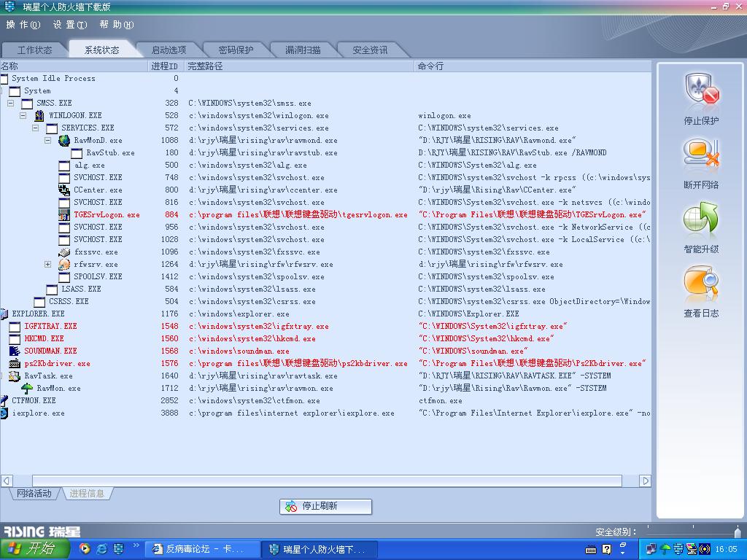
Task: Click the Smart Upgrade (智能升级) globe icon
Action: (x=701, y=217)
